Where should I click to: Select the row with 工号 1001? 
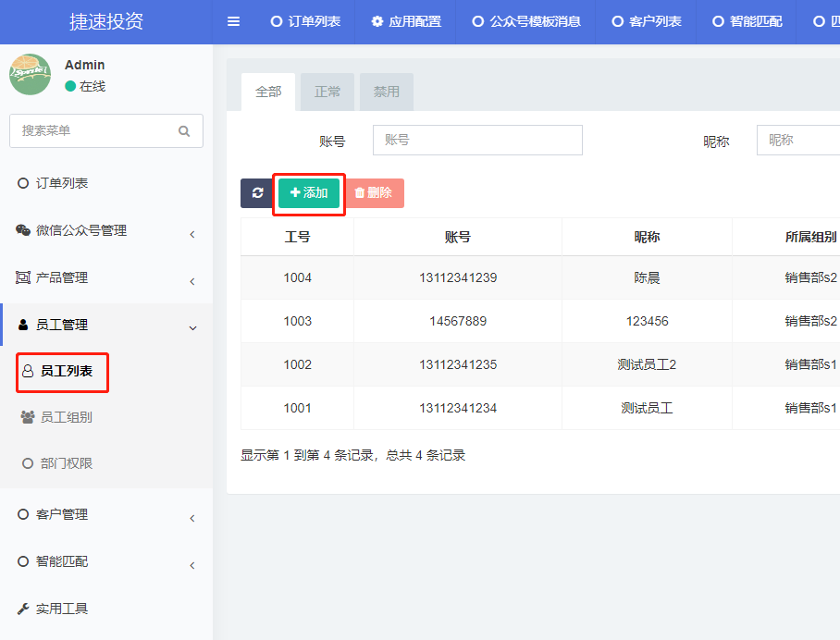540,408
